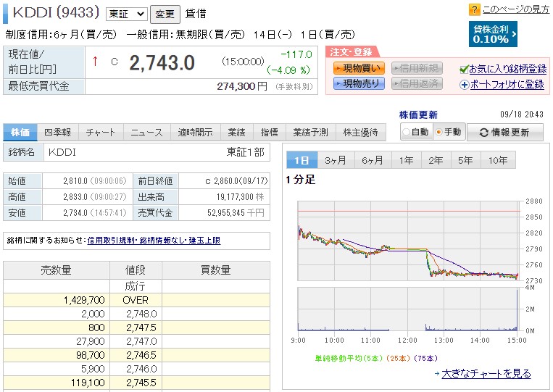The height and width of the screenshot is (392, 553).
Task: Click the 変更 button
Action: coord(165,14)
